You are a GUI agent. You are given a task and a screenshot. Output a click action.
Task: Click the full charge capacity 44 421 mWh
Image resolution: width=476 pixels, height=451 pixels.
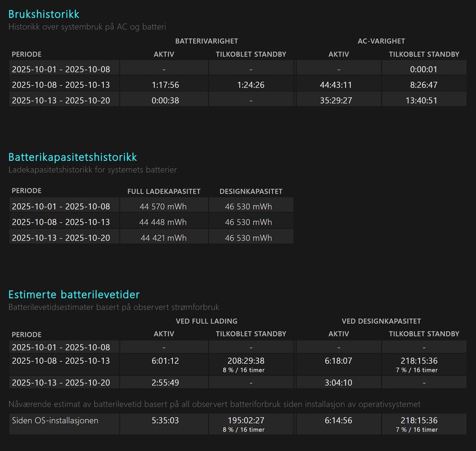click(x=164, y=238)
